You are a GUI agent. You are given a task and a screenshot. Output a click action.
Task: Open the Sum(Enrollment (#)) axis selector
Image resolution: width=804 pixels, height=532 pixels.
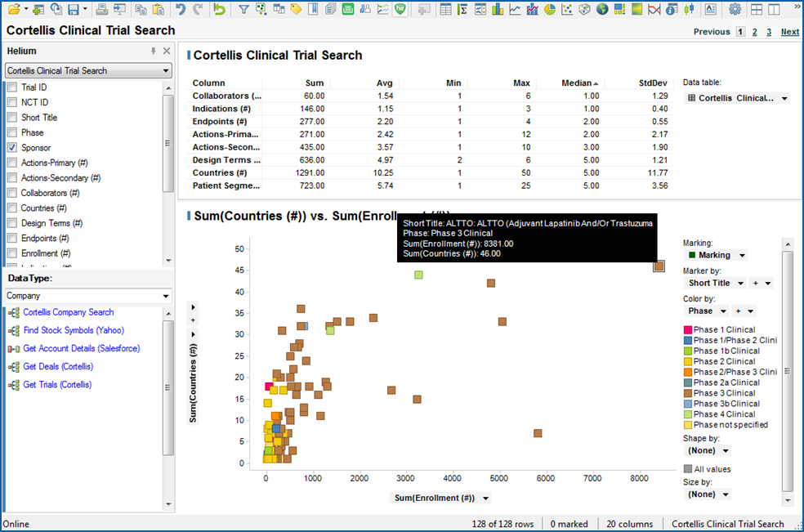click(485, 498)
